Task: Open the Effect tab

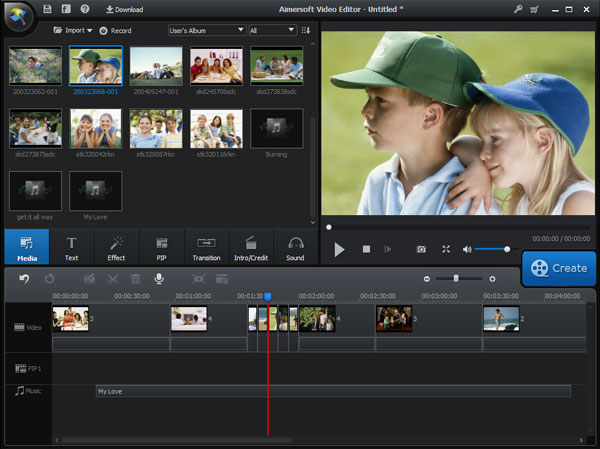Action: (x=116, y=246)
